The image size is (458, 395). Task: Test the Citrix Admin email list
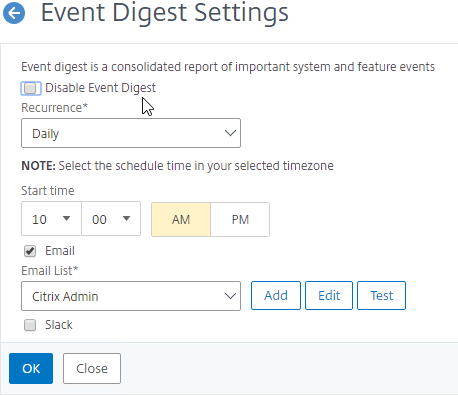click(381, 295)
